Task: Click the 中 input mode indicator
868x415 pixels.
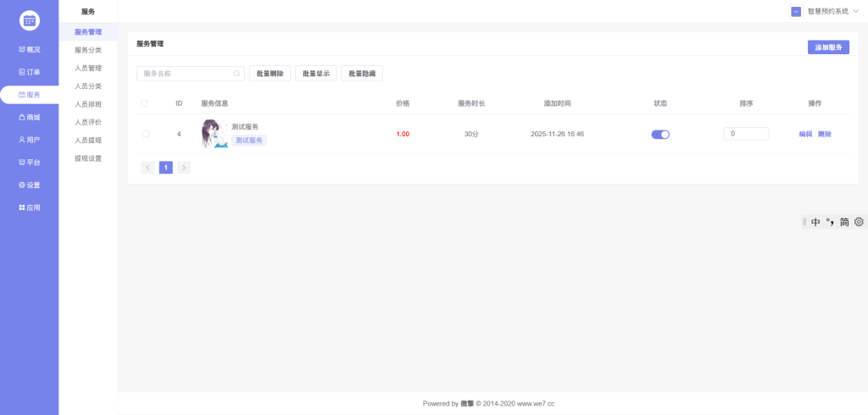Action: (x=815, y=222)
